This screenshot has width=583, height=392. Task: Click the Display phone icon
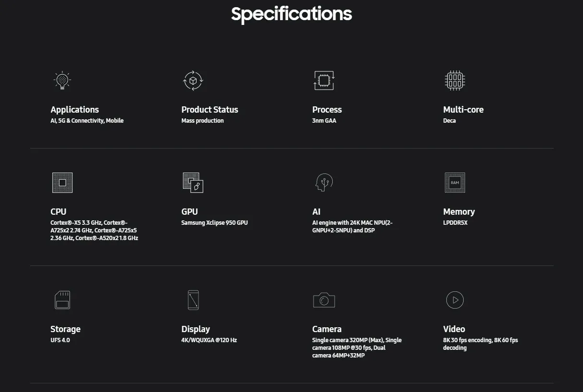193,300
